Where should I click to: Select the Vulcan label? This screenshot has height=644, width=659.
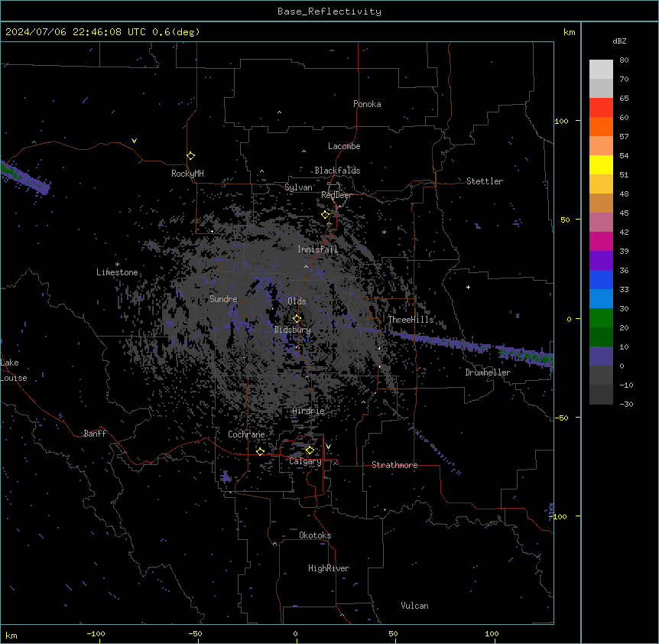(414, 606)
